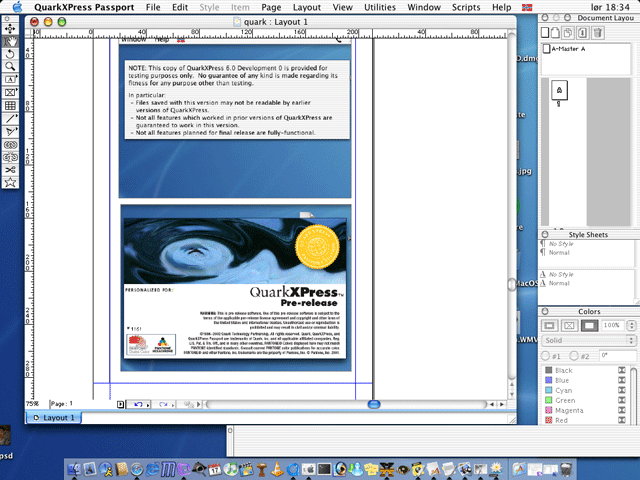This screenshot has height=480, width=640.
Task: Open the File menu
Action: pyautogui.click(x=153, y=7)
